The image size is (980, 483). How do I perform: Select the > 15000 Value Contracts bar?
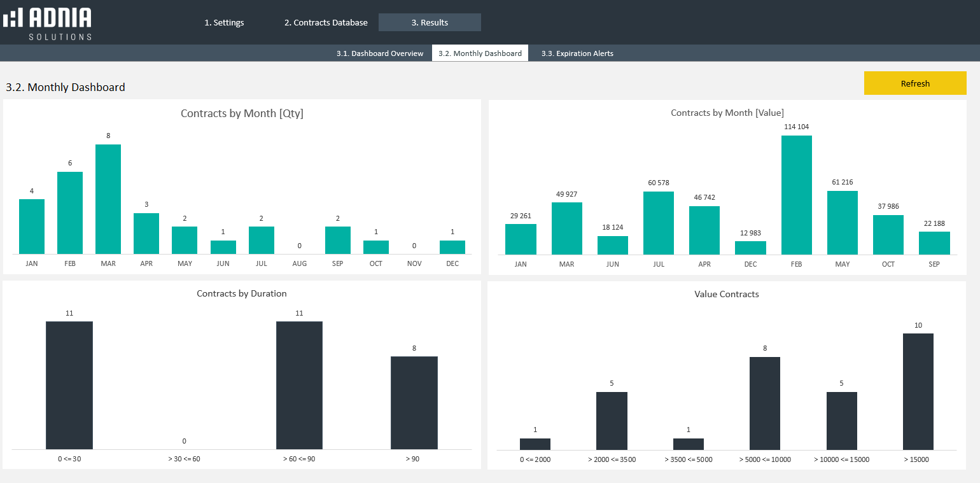[918, 391]
